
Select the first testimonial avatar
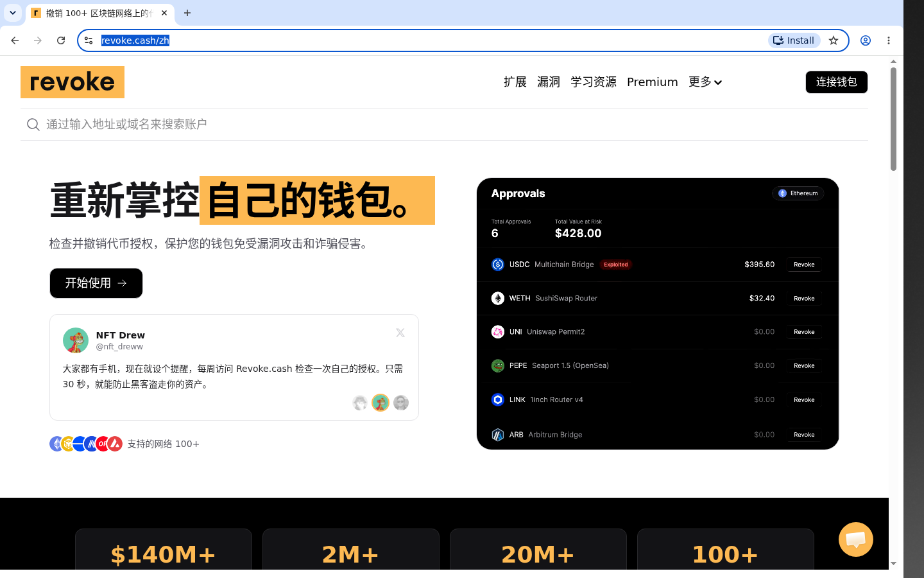pyautogui.click(x=360, y=403)
